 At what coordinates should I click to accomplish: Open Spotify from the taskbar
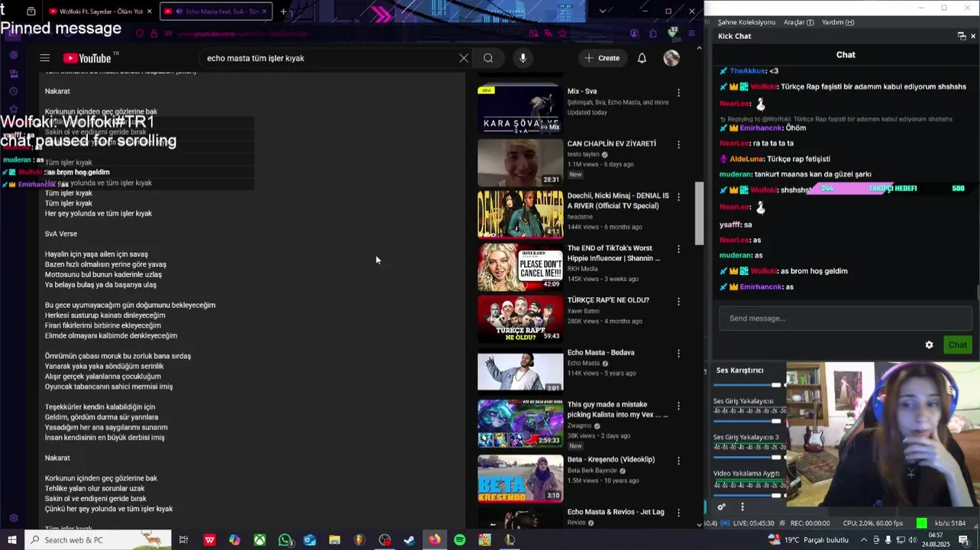coord(460,540)
